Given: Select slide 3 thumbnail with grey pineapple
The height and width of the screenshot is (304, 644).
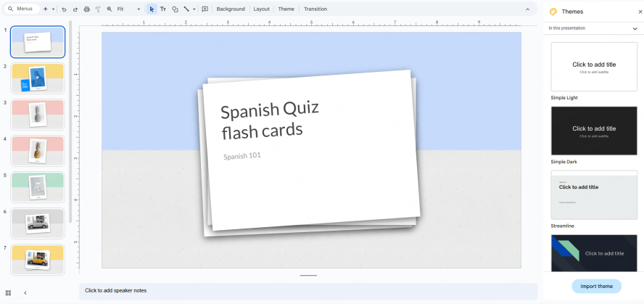Looking at the screenshot, I should pos(38,115).
